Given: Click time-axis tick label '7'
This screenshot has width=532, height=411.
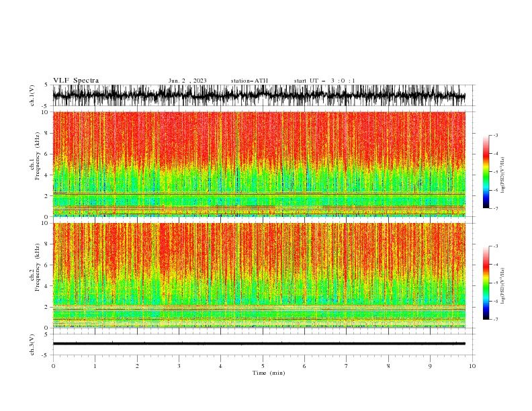Looking at the screenshot, I should pyautogui.click(x=347, y=366).
